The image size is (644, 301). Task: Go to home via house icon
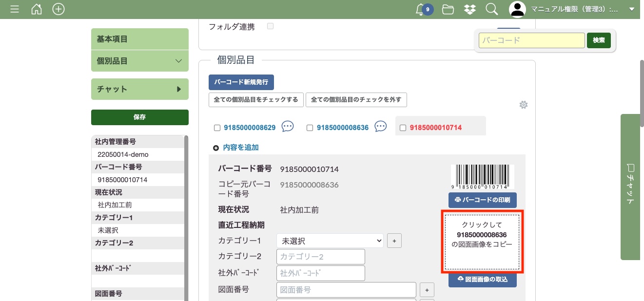tap(37, 9)
